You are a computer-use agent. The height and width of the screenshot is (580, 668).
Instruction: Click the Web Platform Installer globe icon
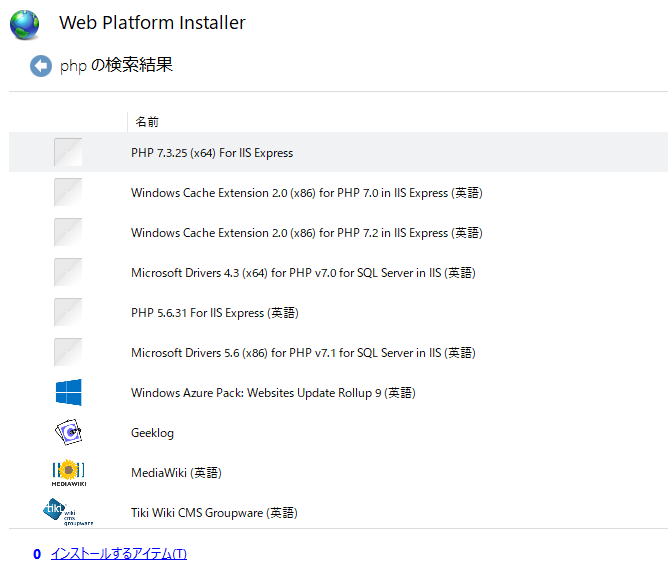pos(25,24)
